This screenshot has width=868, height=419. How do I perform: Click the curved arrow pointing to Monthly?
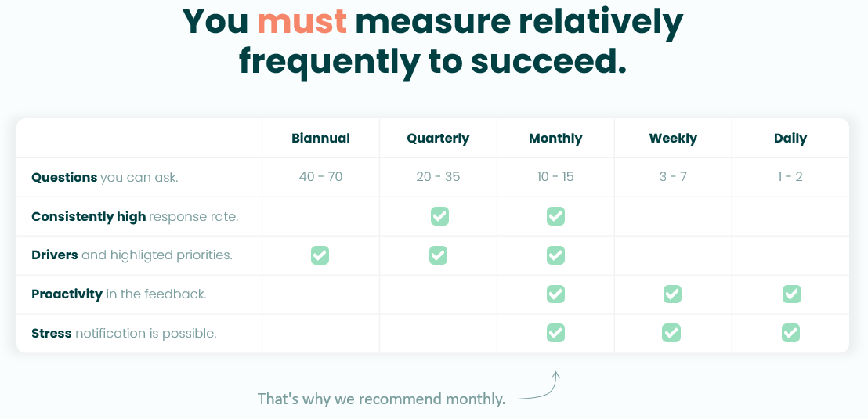(539, 386)
